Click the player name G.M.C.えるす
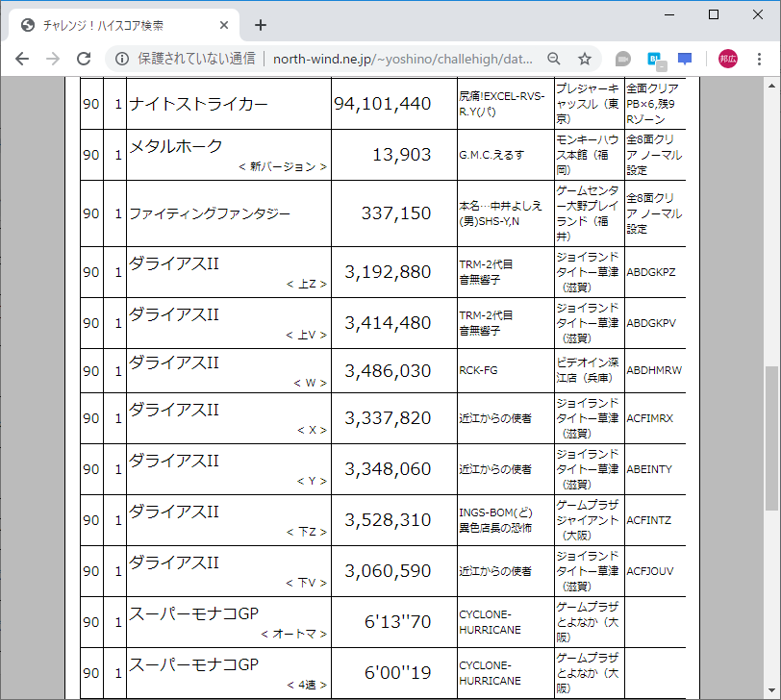 pyautogui.click(x=491, y=155)
